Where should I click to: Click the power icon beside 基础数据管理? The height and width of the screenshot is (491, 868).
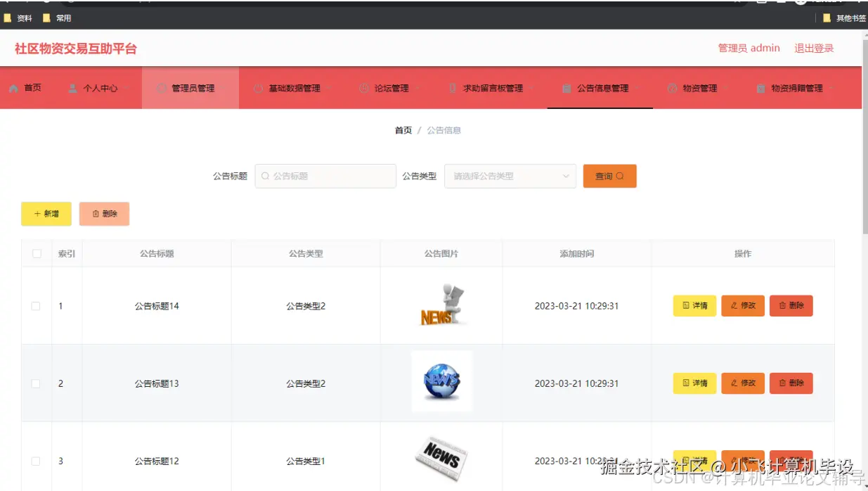[259, 89]
